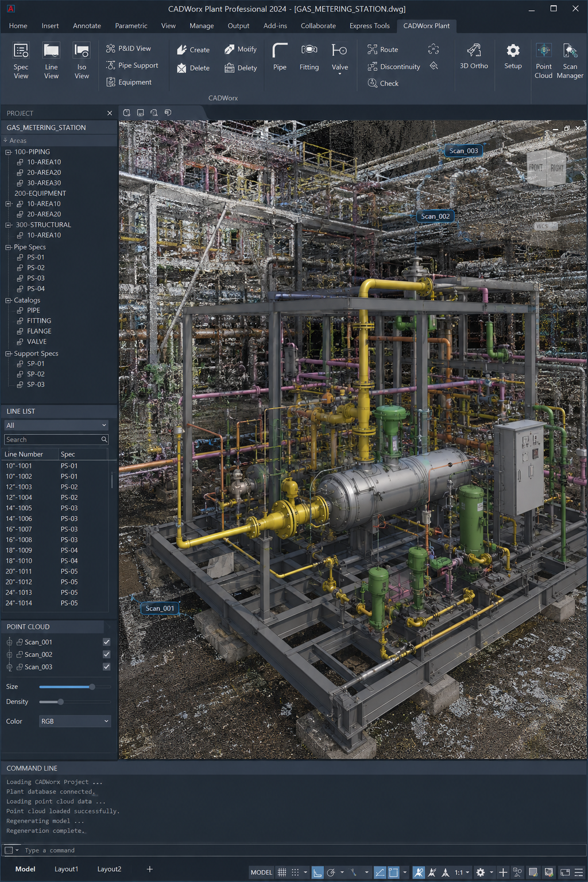Image resolution: width=588 pixels, height=882 pixels.
Task: Open Point Cloud tool
Action: tap(543, 61)
